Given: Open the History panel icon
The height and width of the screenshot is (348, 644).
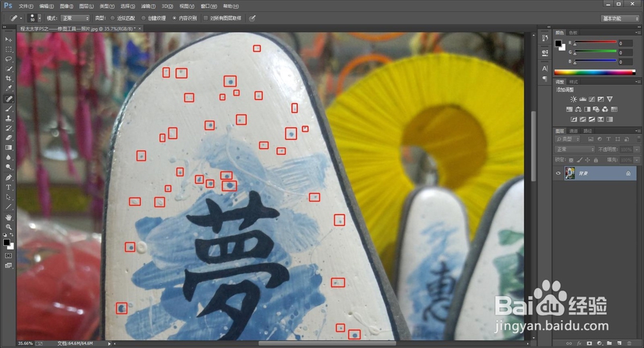Looking at the screenshot, I should click(x=545, y=38).
